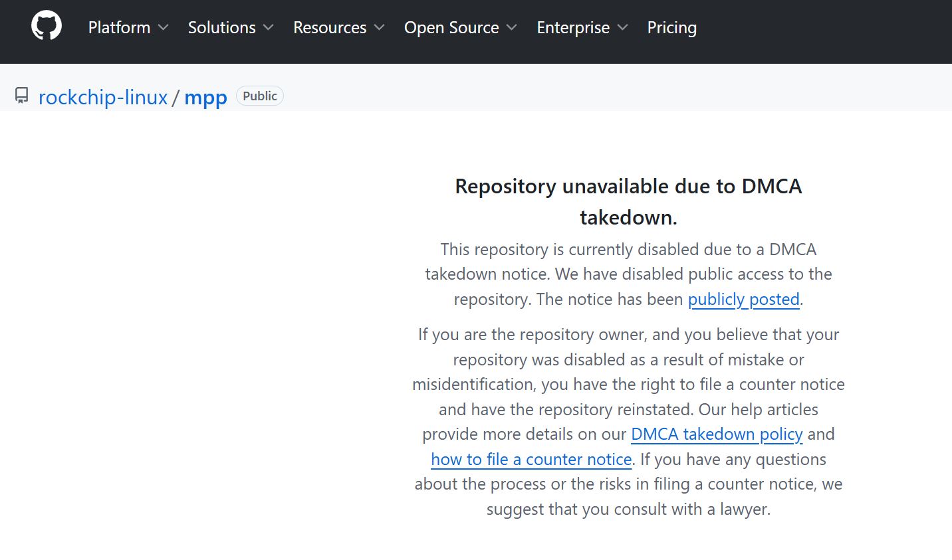The image size is (952, 560).
Task: Open the Enterprise menu
Action: (572, 27)
